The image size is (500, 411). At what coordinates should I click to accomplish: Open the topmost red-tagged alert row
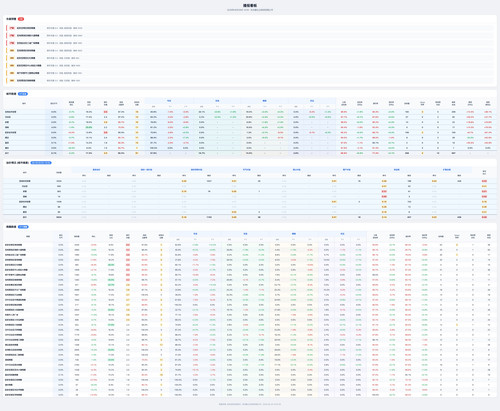click(x=250, y=28)
